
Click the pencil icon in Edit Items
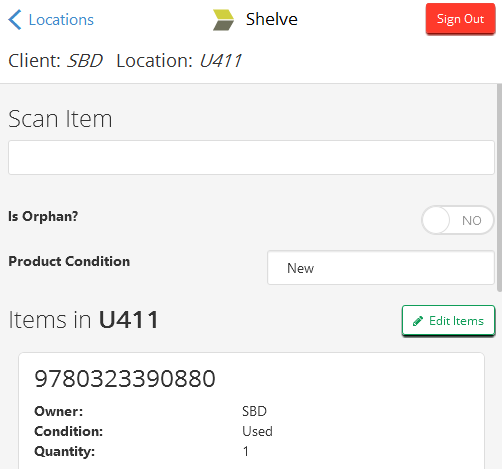click(418, 321)
